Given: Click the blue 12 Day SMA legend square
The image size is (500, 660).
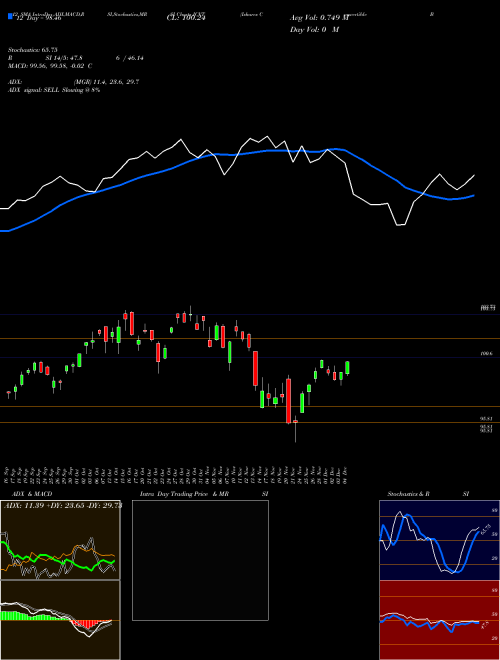Looking at the screenshot, I should click(10, 17).
